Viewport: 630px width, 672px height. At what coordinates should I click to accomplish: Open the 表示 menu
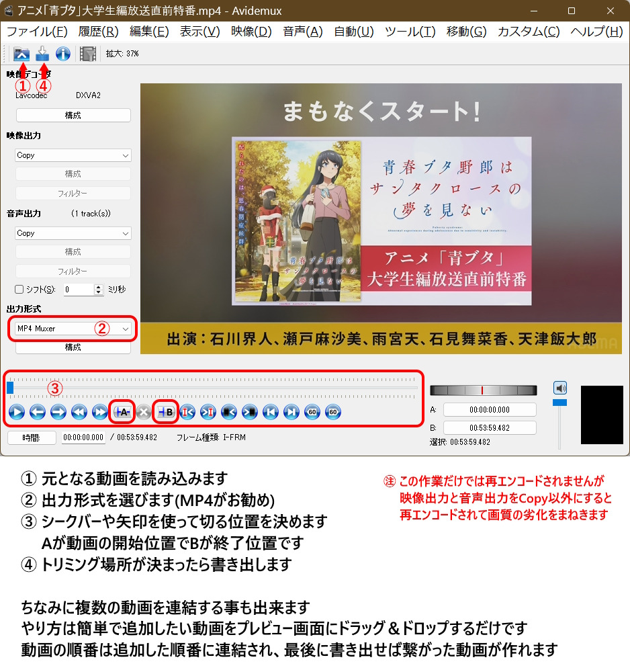point(200,32)
